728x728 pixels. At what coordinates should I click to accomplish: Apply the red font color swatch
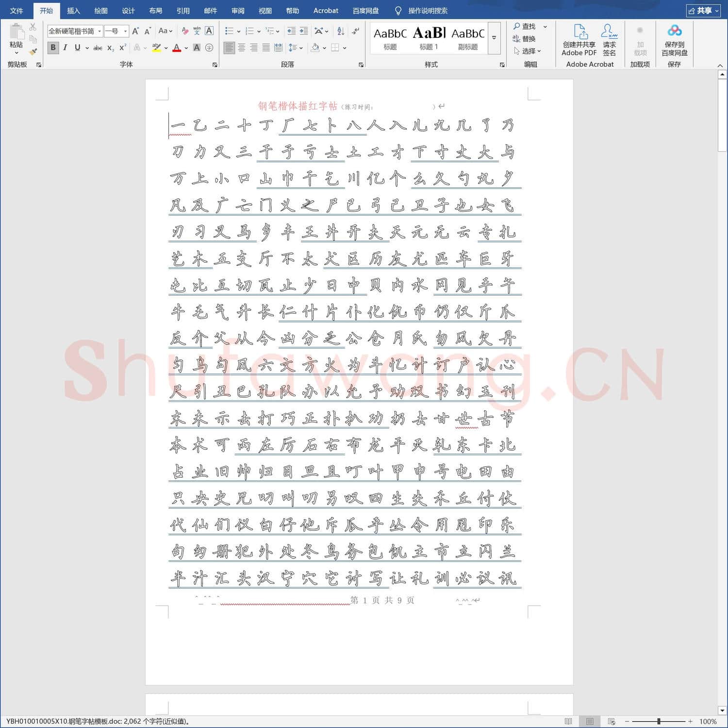[177, 48]
